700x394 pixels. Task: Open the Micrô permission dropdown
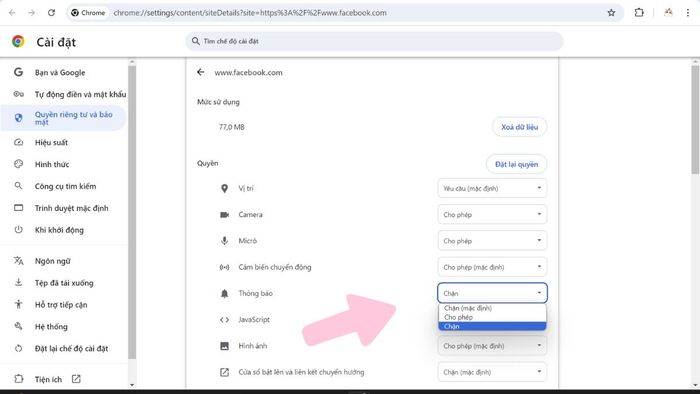point(492,241)
